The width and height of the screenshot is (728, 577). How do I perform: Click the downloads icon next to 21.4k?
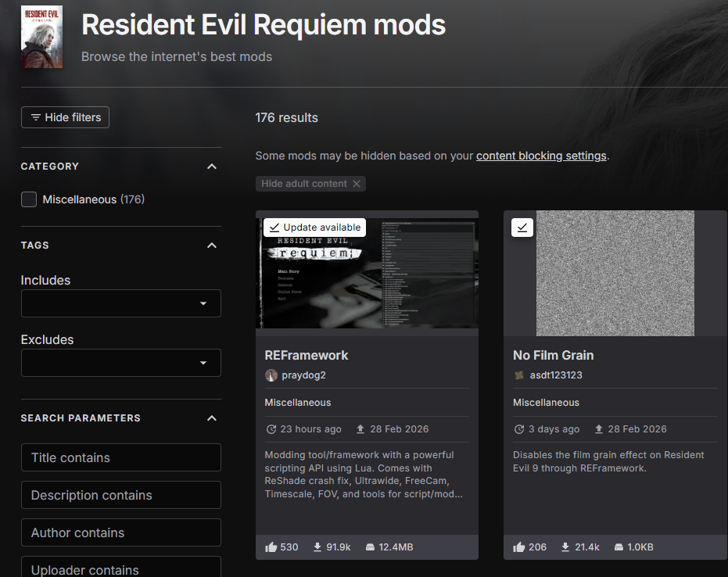pyautogui.click(x=565, y=547)
